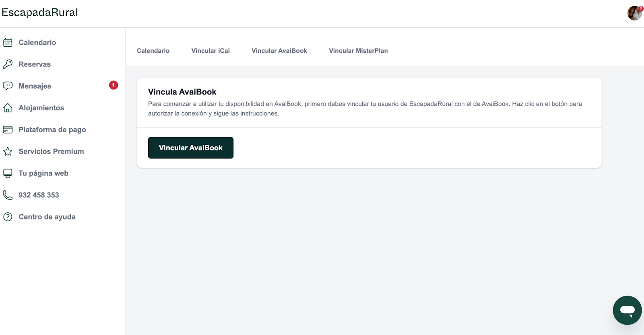Click the star icon beside Servicios Premium

pyautogui.click(x=8, y=152)
